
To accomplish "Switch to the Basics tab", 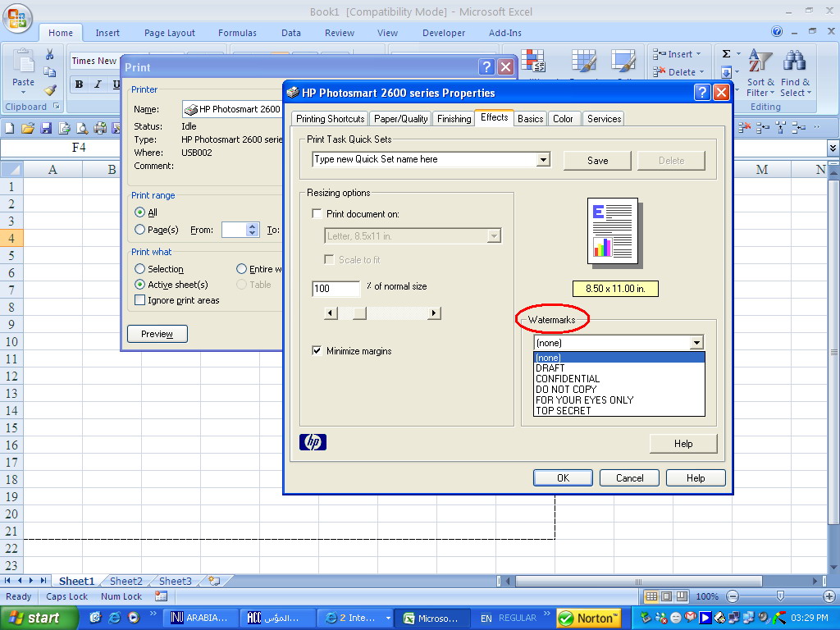I will coord(531,118).
